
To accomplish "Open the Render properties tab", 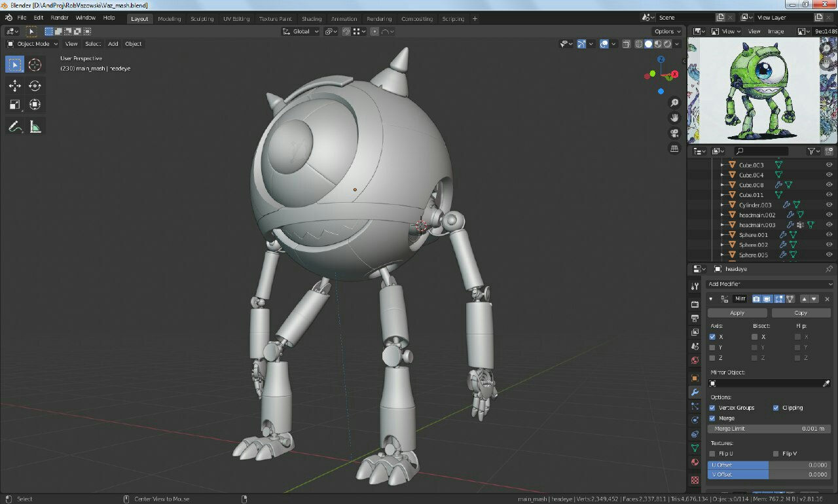I will [x=695, y=304].
